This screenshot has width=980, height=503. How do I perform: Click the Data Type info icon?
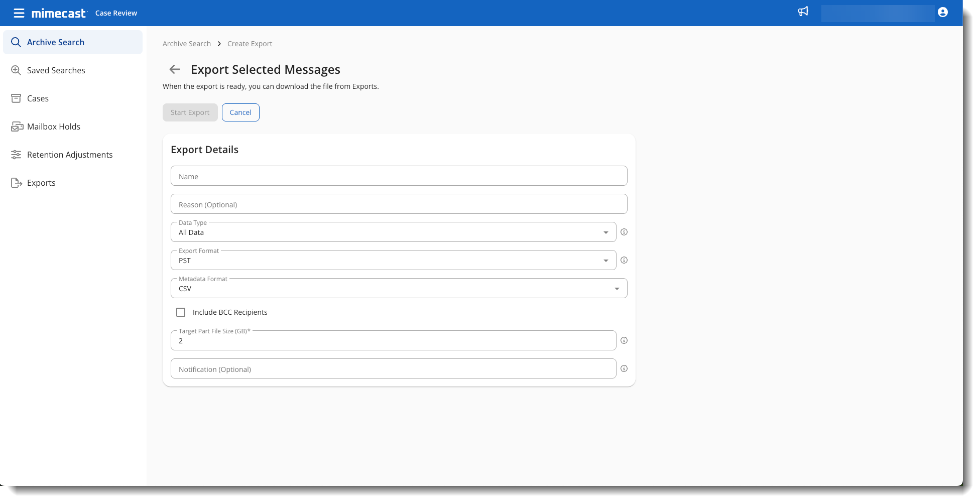[x=624, y=232]
